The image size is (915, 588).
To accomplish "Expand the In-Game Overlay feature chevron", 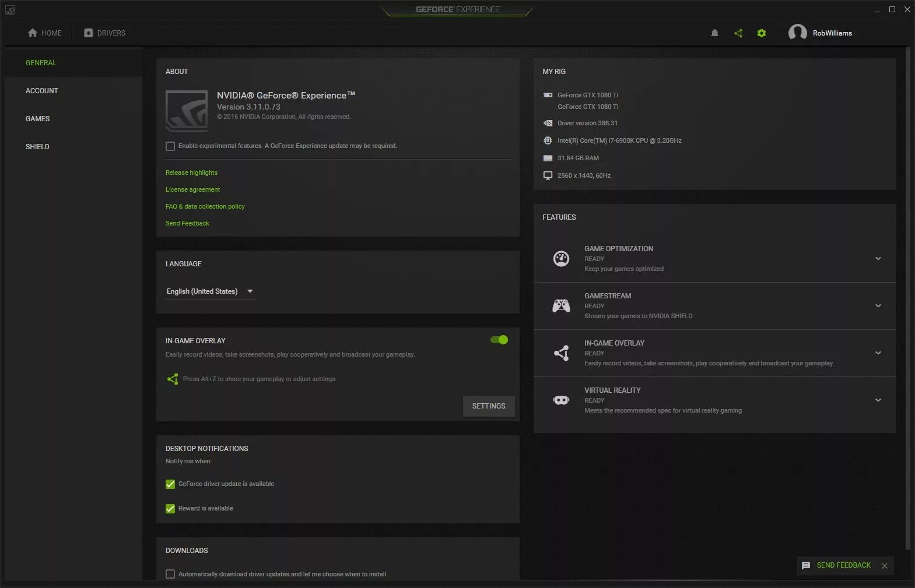I will coord(878,353).
